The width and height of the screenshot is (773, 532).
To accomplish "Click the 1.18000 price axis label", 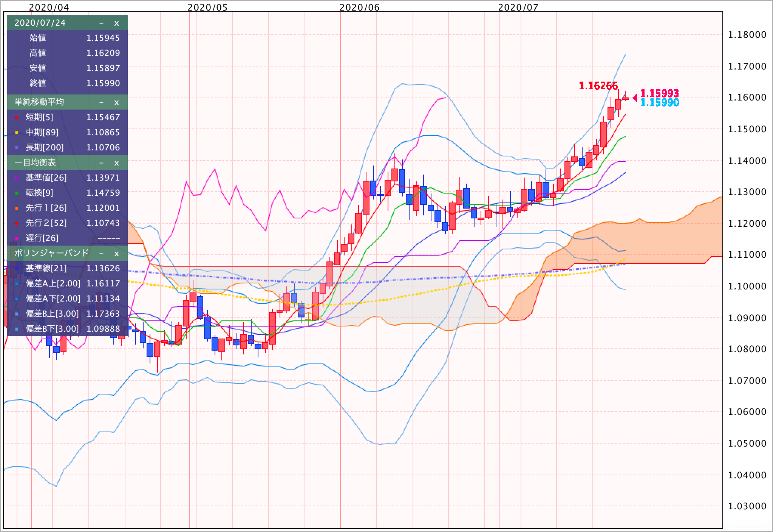I will (747, 35).
